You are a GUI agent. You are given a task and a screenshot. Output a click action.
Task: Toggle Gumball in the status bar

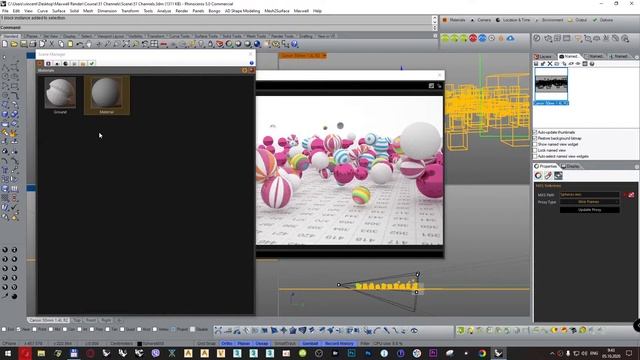[310, 343]
